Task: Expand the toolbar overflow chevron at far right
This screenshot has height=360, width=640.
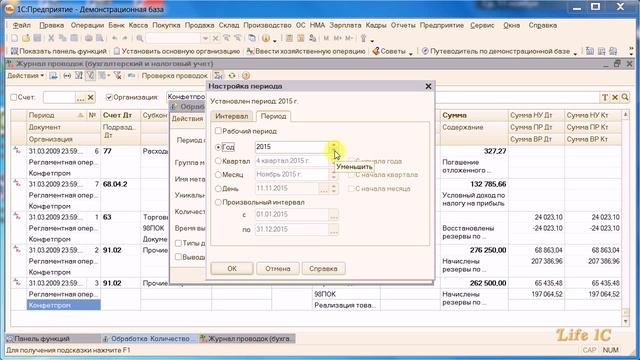Action: 631,51
